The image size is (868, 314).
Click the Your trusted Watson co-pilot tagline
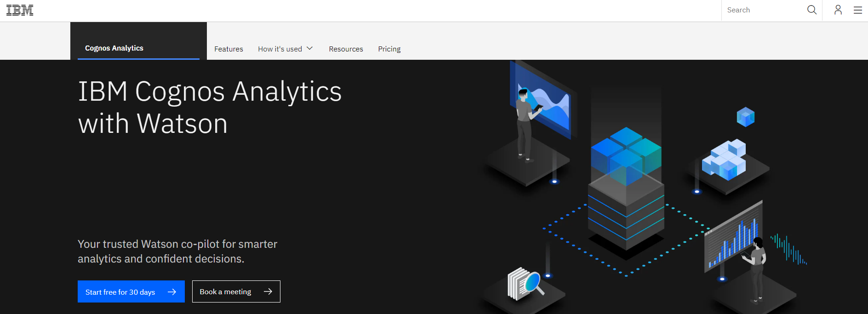pos(177,251)
